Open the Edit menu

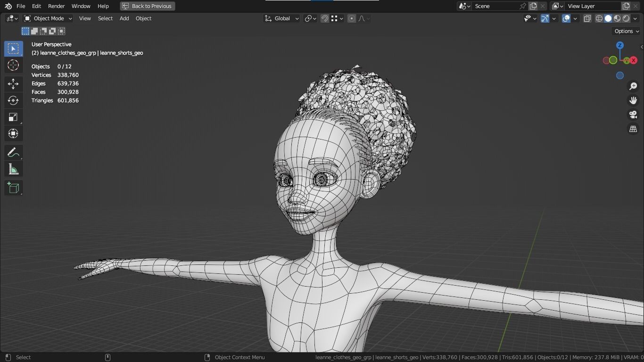(x=36, y=6)
